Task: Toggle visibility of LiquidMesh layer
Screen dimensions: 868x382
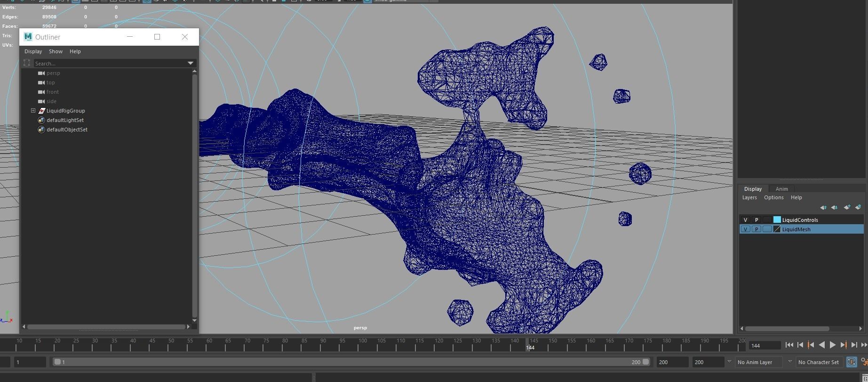Action: click(x=745, y=229)
